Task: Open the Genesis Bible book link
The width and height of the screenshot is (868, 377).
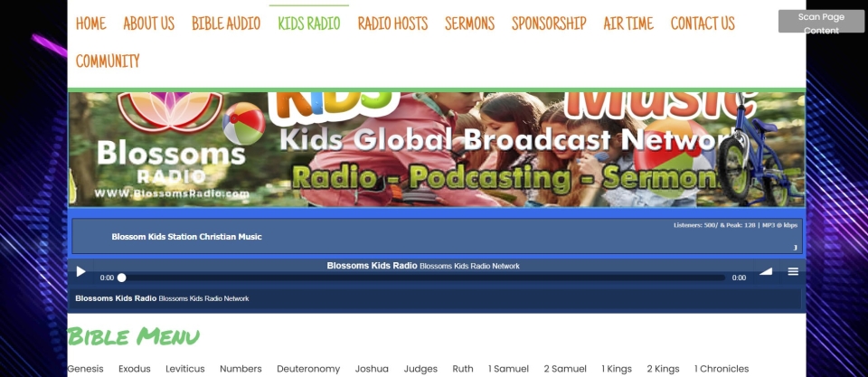Action: click(x=85, y=369)
